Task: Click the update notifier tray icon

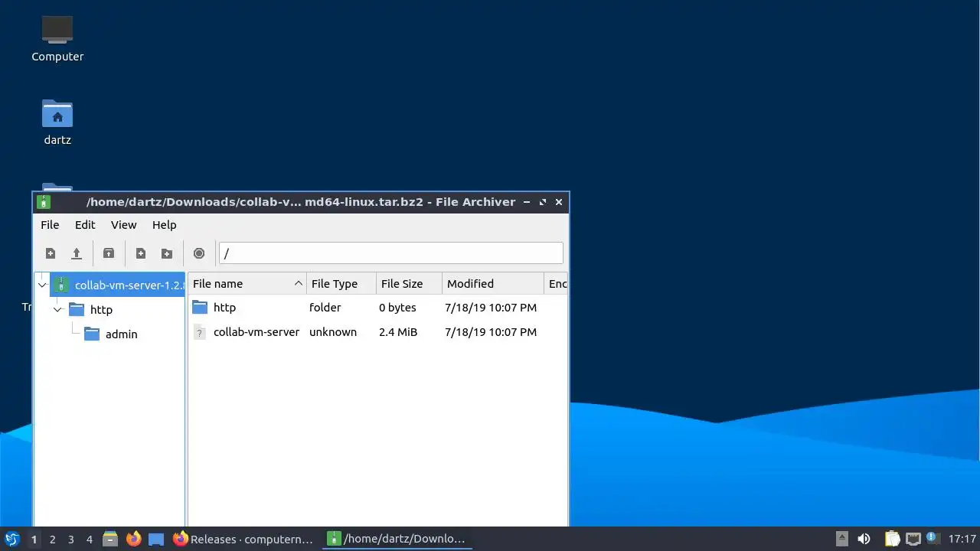Action: (932, 538)
